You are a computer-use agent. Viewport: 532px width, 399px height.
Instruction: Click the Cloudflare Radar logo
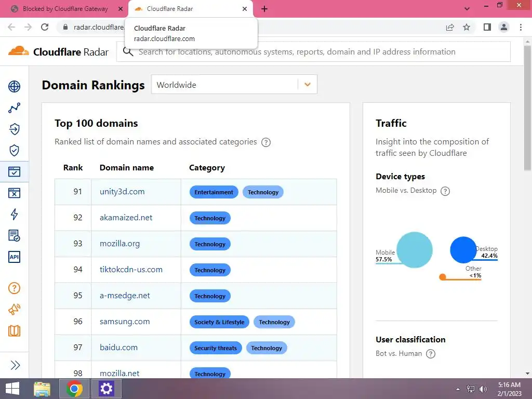coord(58,51)
